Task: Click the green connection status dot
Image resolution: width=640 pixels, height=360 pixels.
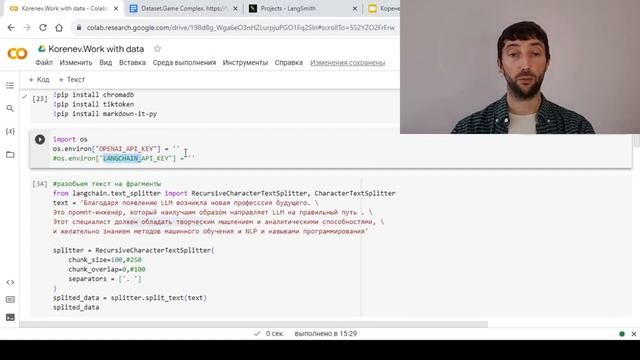Action: coord(622,333)
